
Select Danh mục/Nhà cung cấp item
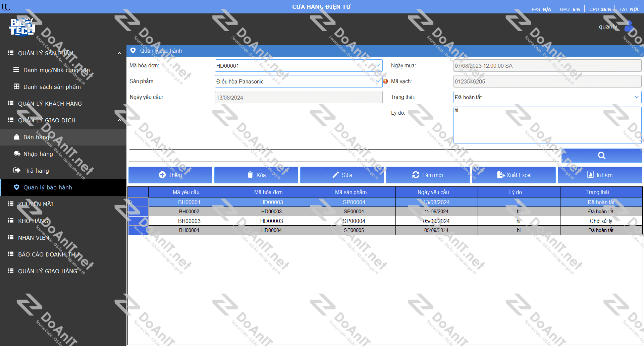[x=56, y=70]
